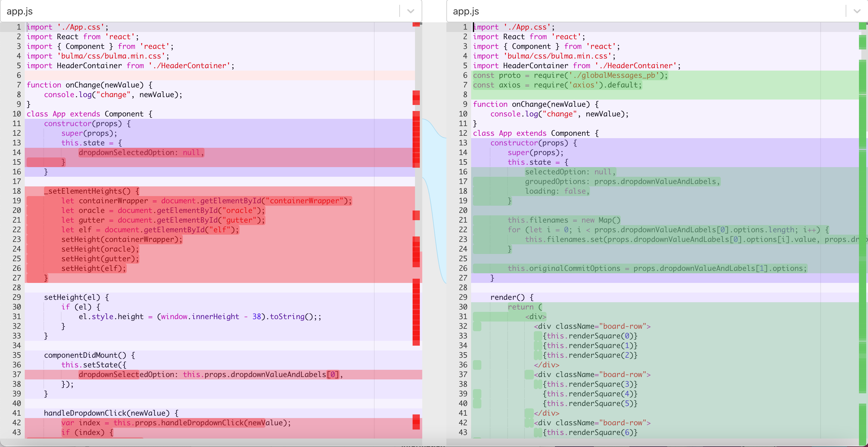This screenshot has height=447, width=868.
Task: Click 'setHeight(gutter);' in left pane
Action: click(x=100, y=258)
